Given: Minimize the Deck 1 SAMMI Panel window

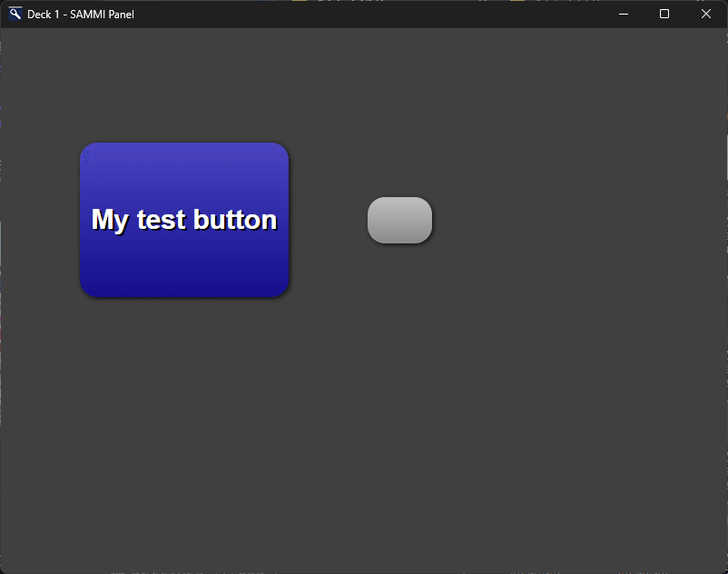Looking at the screenshot, I should pyautogui.click(x=624, y=14).
